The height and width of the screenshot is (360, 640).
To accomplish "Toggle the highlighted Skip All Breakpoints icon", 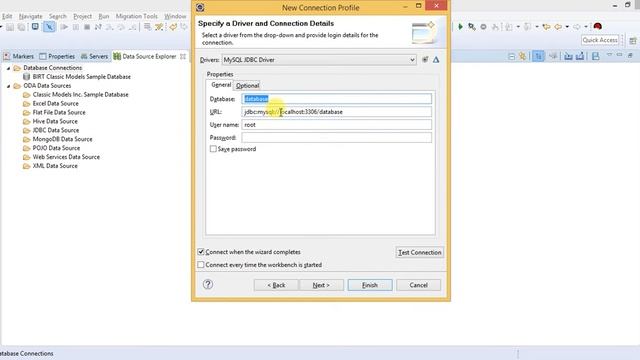I will (x=49, y=27).
